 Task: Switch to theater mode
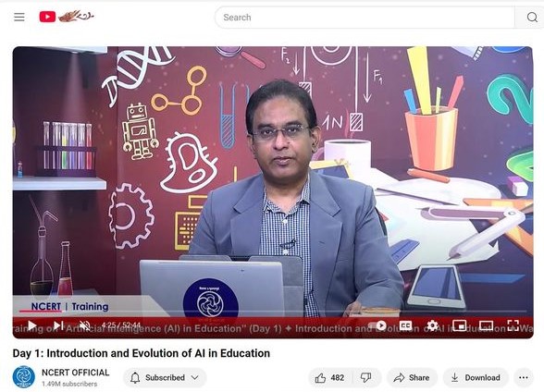click(x=486, y=325)
